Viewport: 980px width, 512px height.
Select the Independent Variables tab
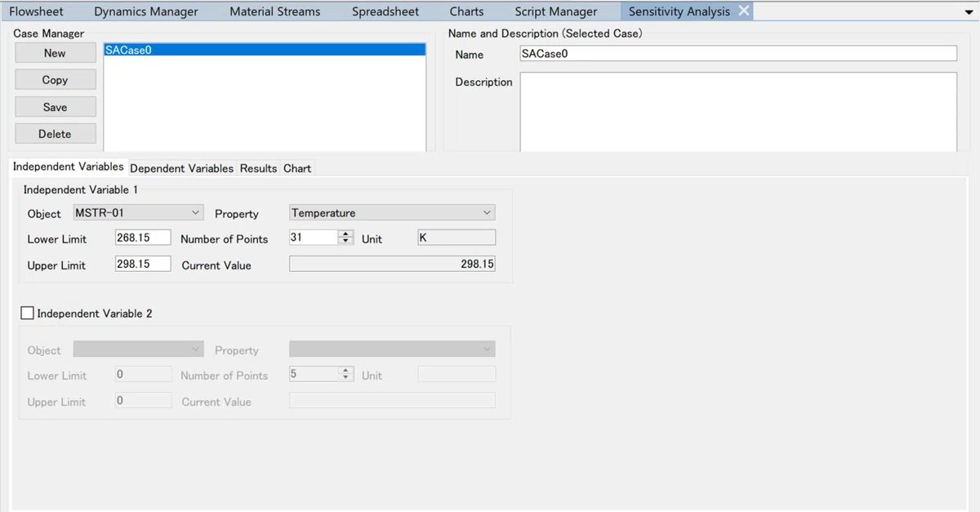point(69,167)
